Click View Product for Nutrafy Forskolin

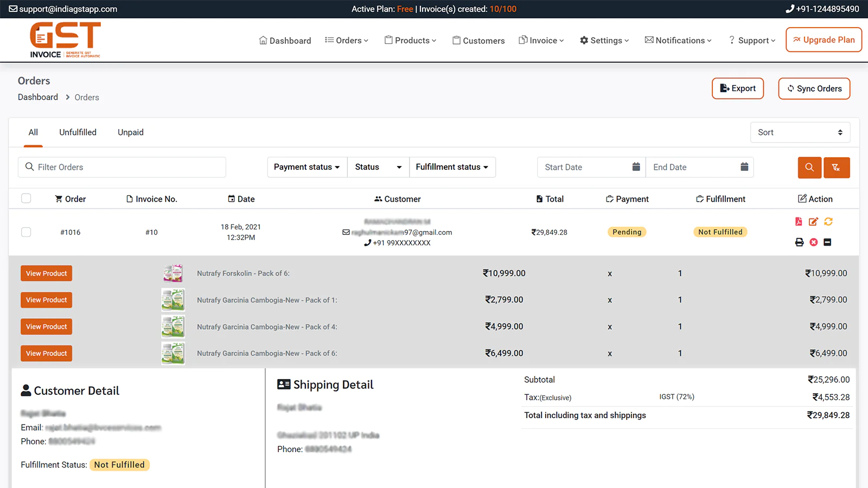coord(47,274)
